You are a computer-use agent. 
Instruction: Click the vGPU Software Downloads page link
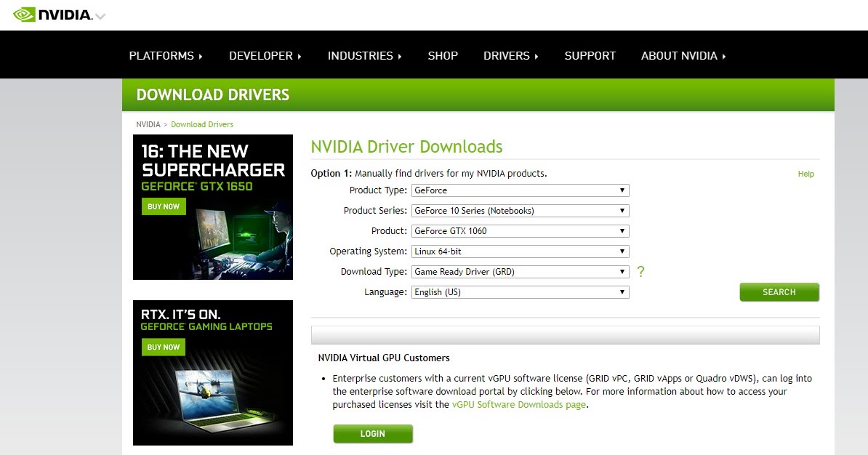coord(519,405)
